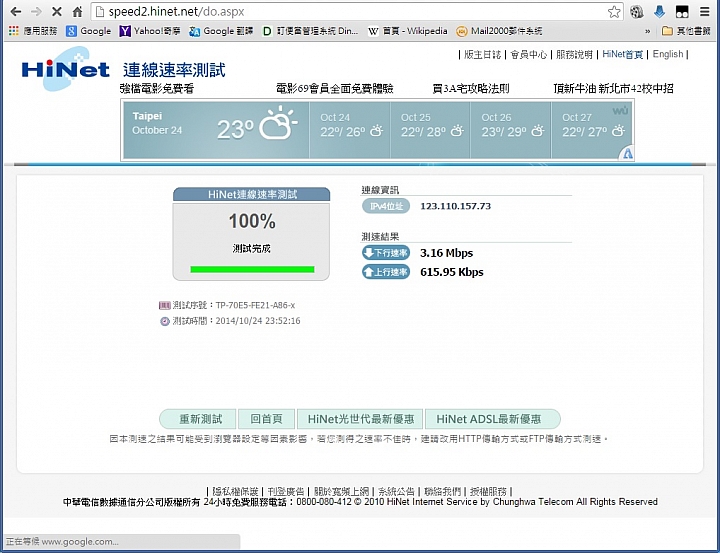
Task: Switch language to English
Action: click(668, 54)
